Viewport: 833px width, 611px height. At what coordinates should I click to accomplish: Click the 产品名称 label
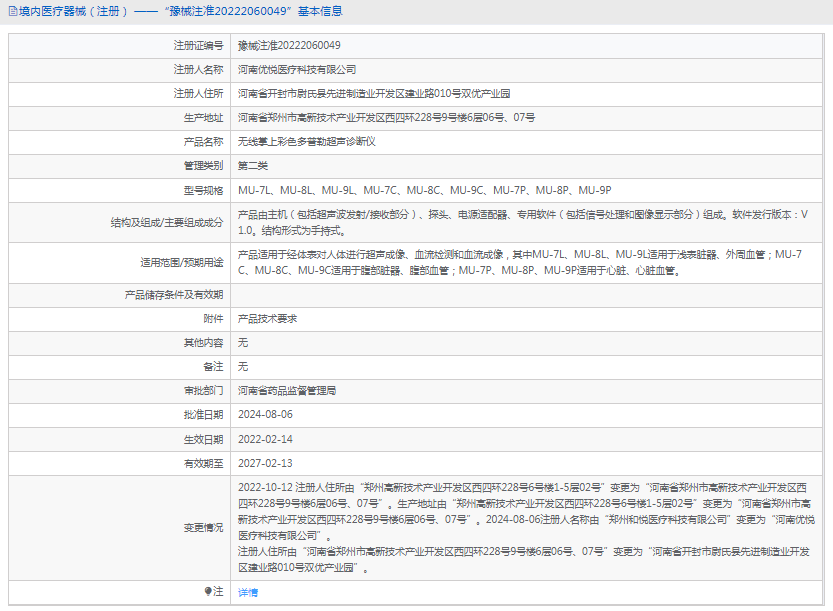click(x=203, y=142)
